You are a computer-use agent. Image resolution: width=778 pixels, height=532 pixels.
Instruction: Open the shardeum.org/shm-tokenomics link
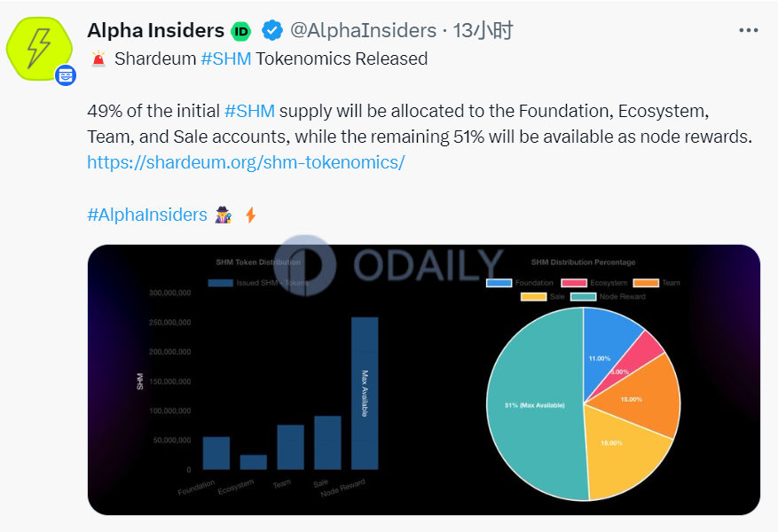[246, 162]
